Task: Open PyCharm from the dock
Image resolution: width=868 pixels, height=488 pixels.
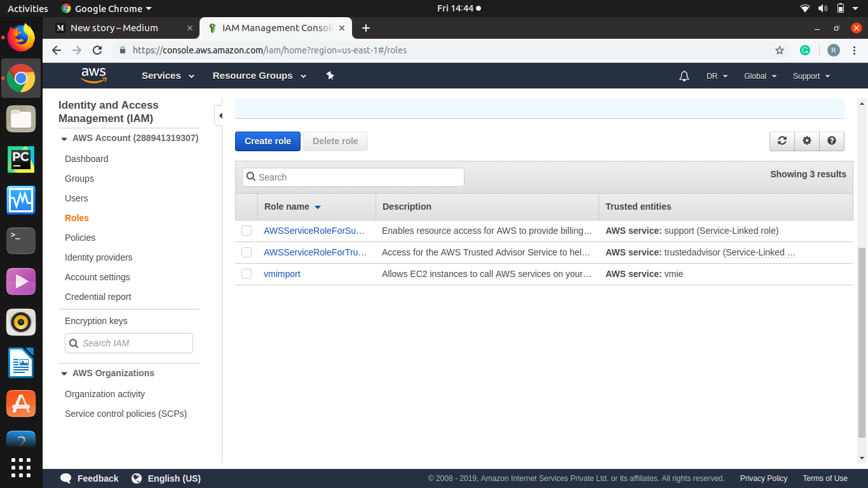Action: coord(21,159)
